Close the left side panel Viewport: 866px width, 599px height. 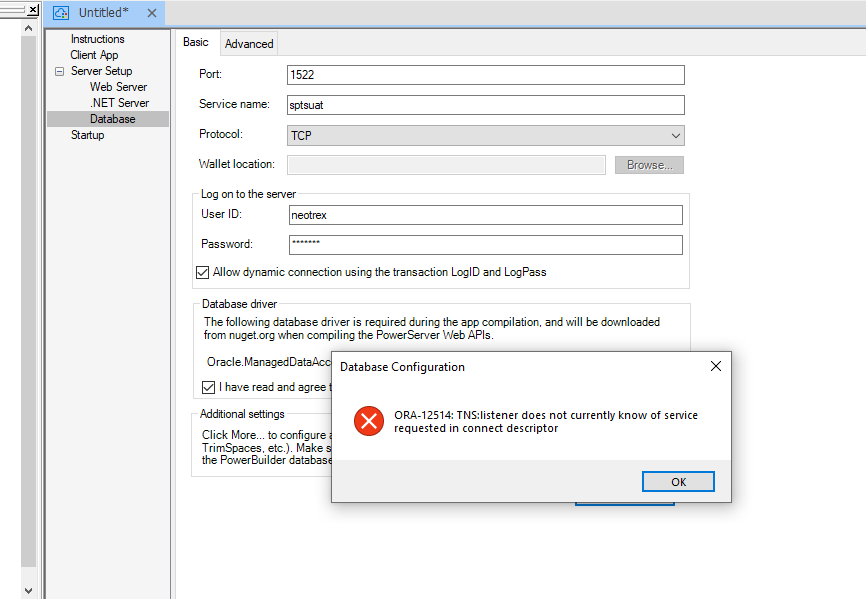click(x=32, y=9)
